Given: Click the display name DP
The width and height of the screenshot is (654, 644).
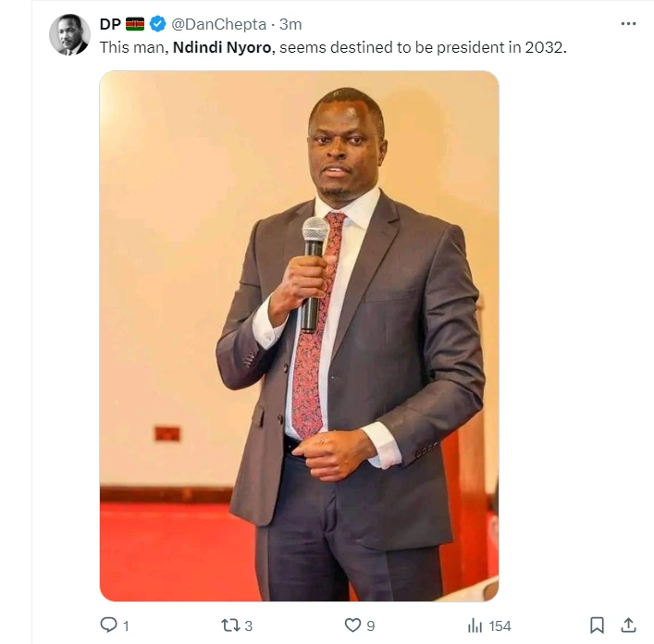Looking at the screenshot, I should pyautogui.click(x=110, y=24).
